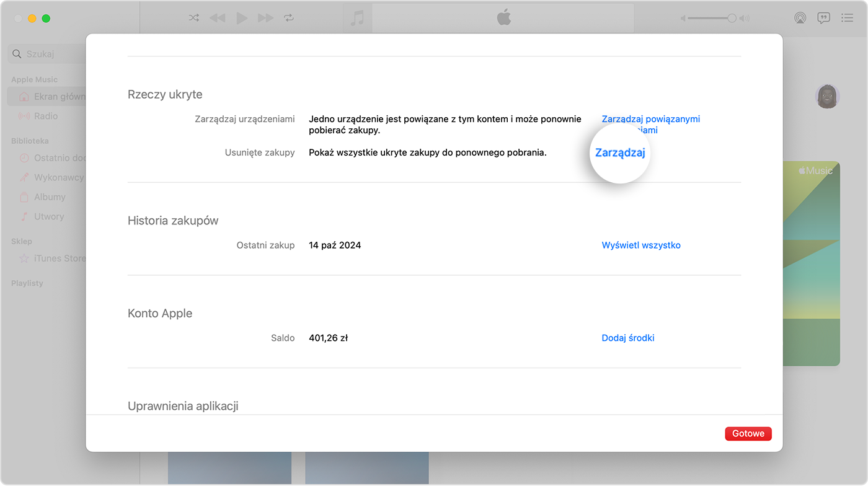Screen dimensions: 868x486
Task: Click the Ostatni zakup label
Action: tap(265, 245)
